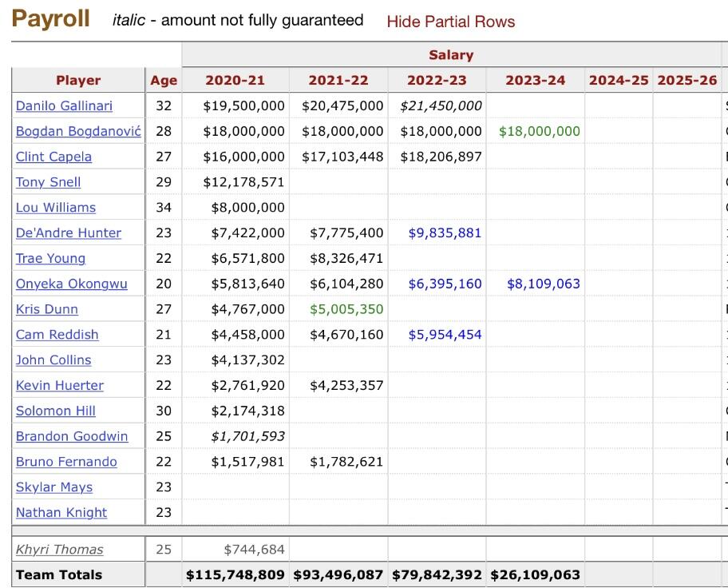Go to Lou Williams' profile
This screenshot has height=588, width=728.
click(x=56, y=208)
